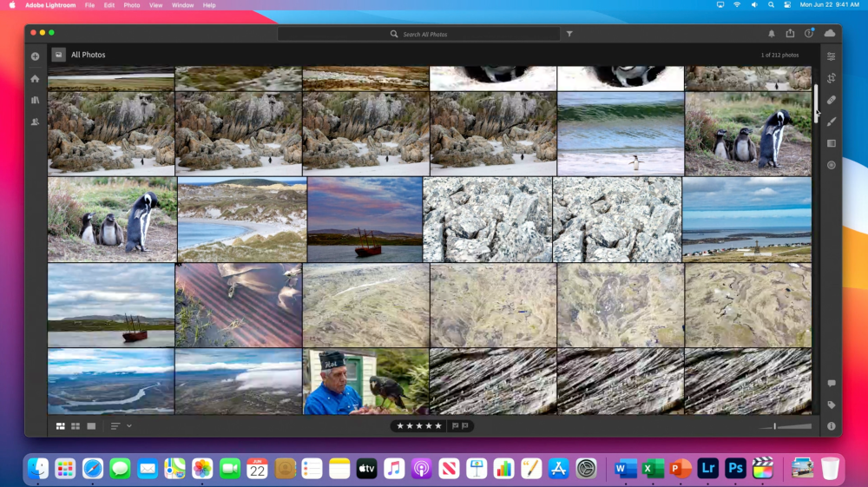Switch to square grid view
The height and width of the screenshot is (487, 868).
click(76, 426)
